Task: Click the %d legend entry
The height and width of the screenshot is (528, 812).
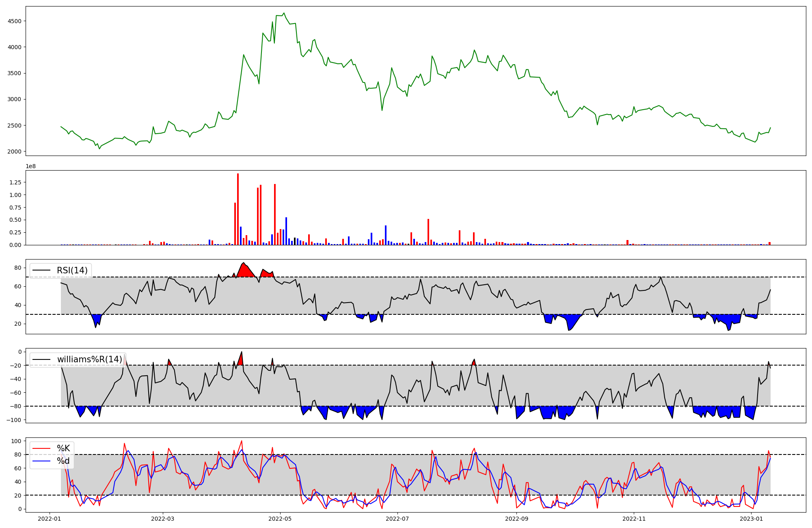Action: pyautogui.click(x=63, y=461)
